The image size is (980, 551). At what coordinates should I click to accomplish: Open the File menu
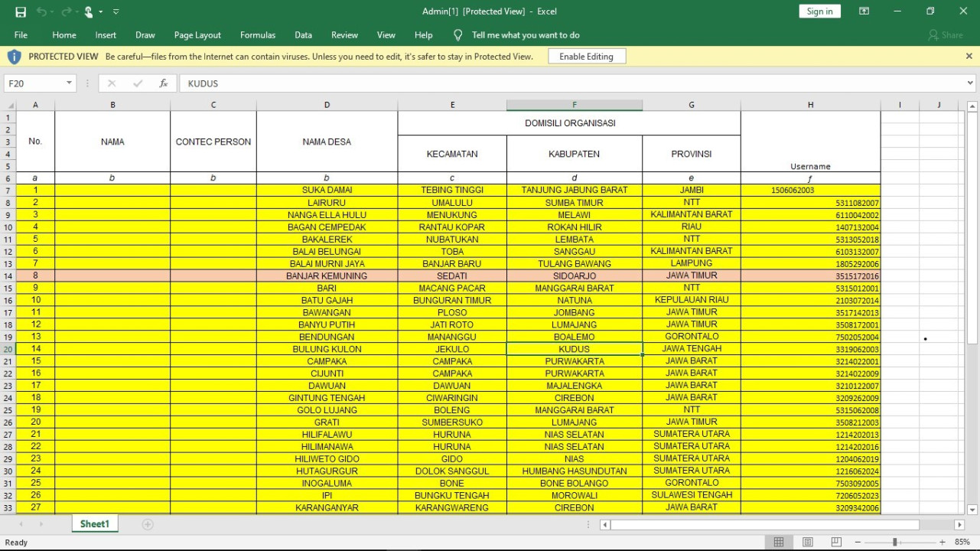pos(21,35)
